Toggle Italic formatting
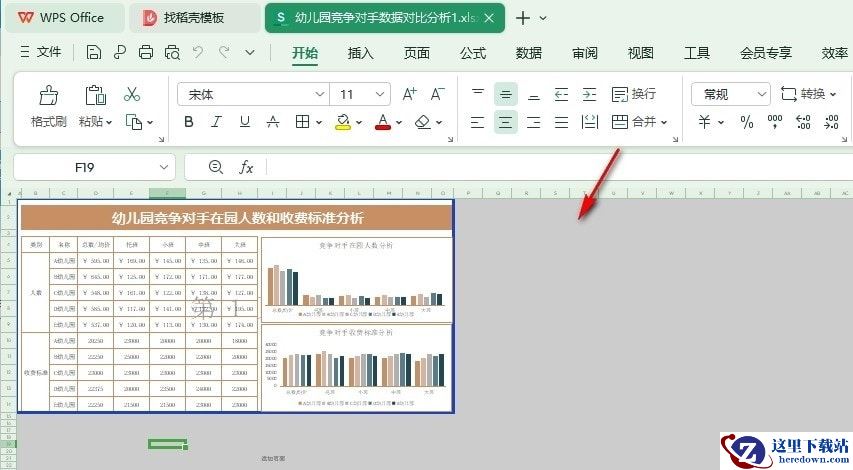Viewport: 853px width, 470px height. [x=217, y=122]
